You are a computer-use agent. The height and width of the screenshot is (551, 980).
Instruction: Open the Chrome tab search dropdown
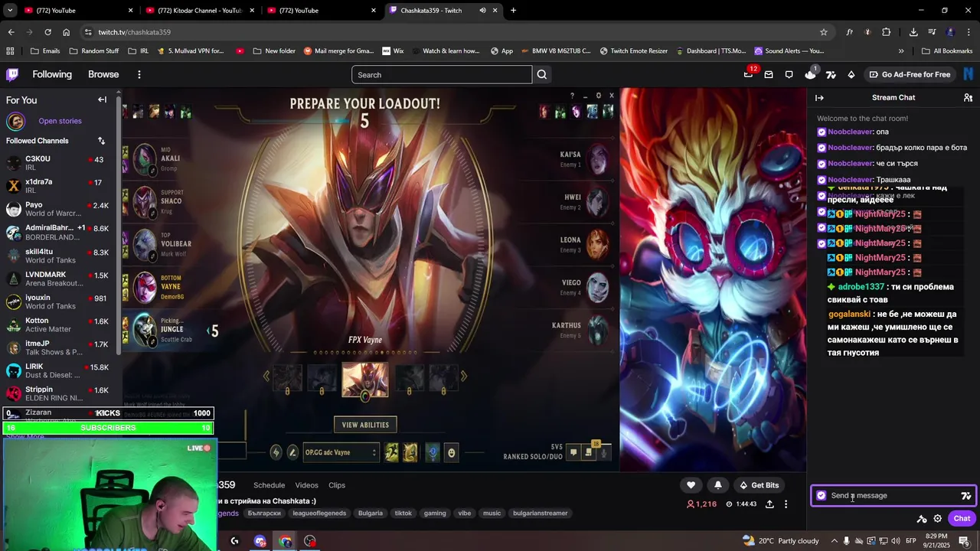[10, 11]
